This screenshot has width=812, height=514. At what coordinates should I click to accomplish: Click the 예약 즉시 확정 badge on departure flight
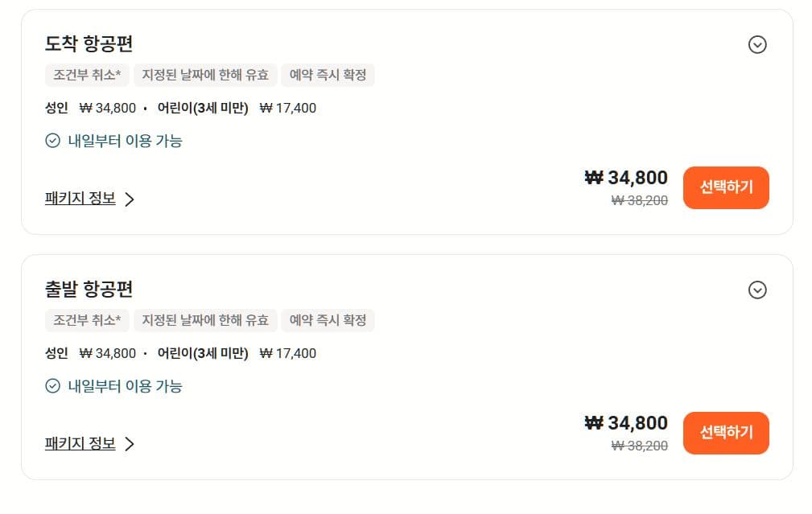(328, 320)
